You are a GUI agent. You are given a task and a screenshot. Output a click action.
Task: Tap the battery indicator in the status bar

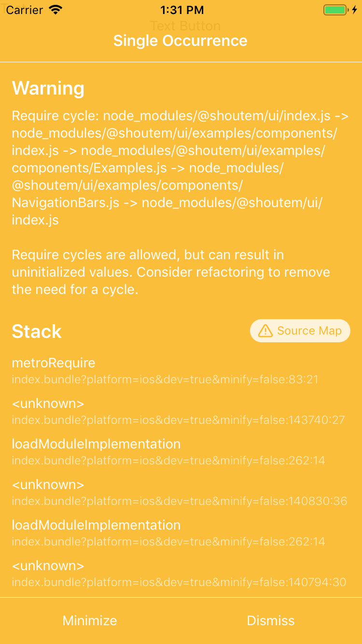pyautogui.click(x=335, y=9)
